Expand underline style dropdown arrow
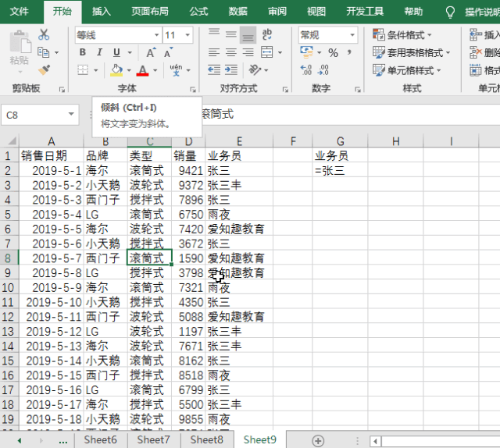500x448 pixels. 130,52
